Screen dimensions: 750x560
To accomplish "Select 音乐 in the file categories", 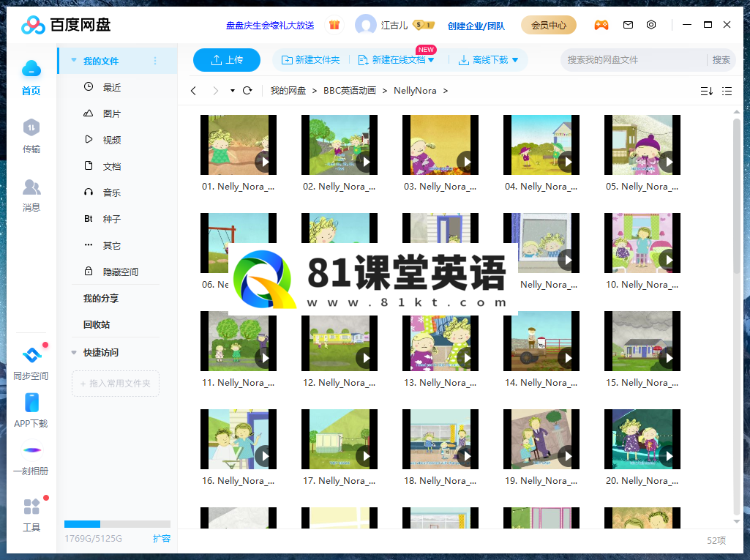I will 112,193.
